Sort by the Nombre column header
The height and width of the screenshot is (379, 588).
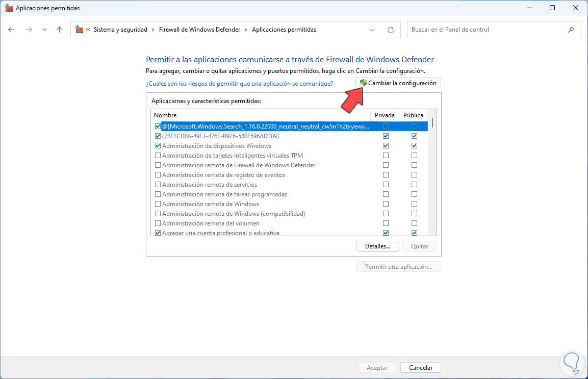click(x=261, y=115)
